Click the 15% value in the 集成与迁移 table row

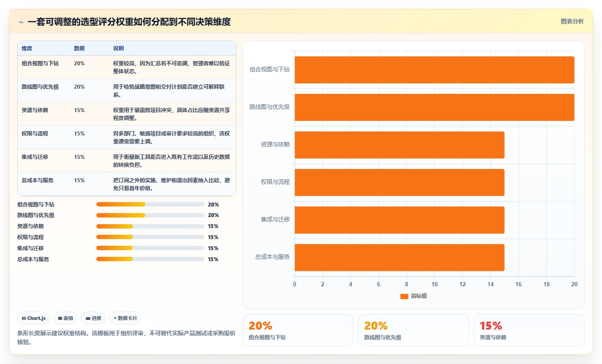coord(80,157)
